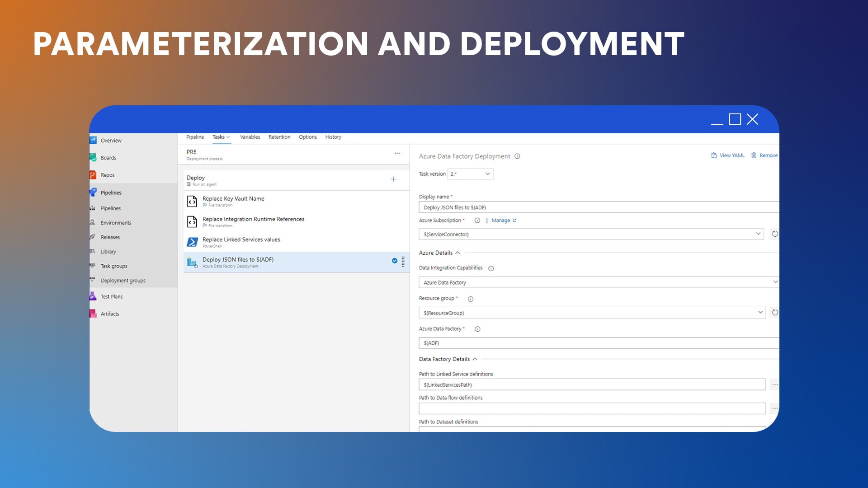Click the Releases rocket icon
The image size is (868, 488).
tap(92, 237)
